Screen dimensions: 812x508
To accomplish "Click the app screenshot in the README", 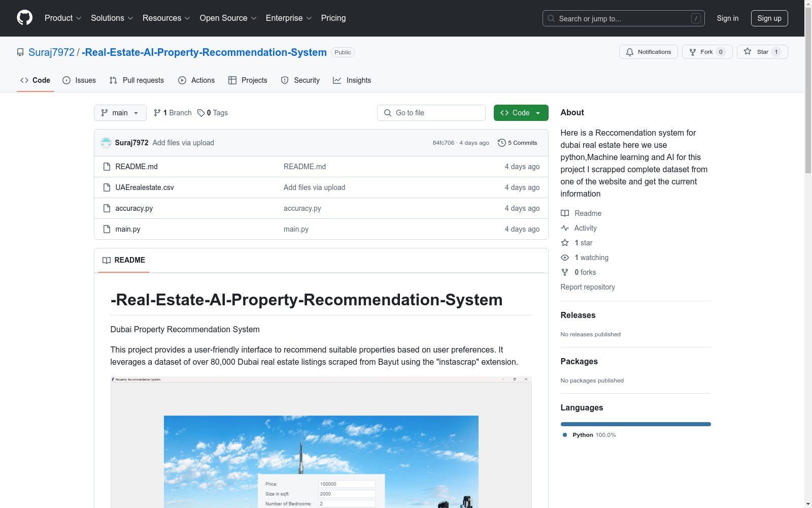I will pos(321,442).
